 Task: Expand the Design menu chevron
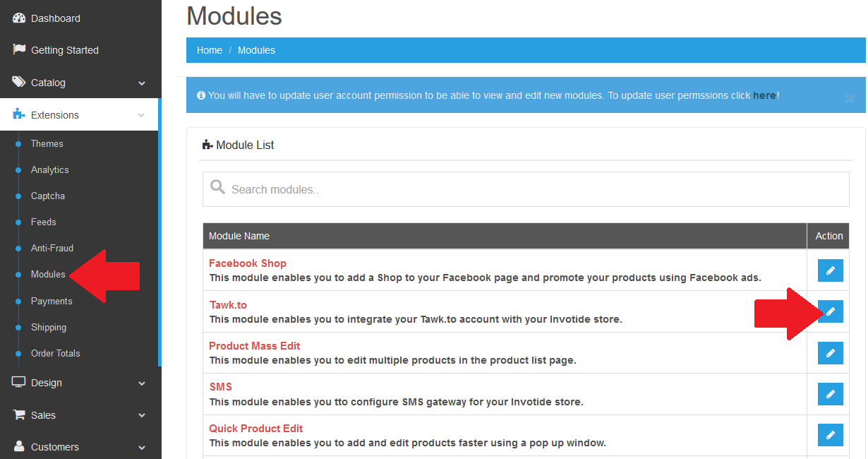point(142,383)
